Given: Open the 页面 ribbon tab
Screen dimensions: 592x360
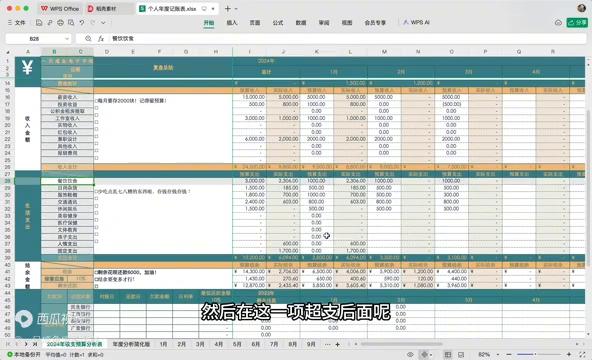Looking at the screenshot, I should (x=255, y=23).
